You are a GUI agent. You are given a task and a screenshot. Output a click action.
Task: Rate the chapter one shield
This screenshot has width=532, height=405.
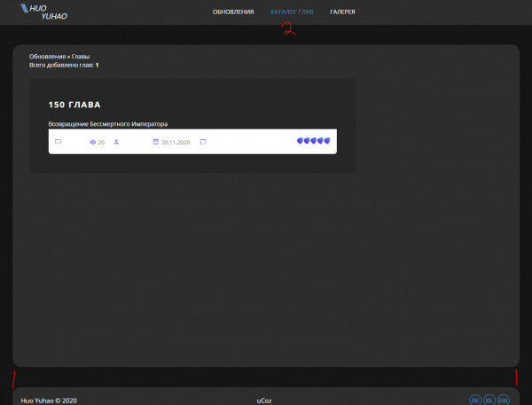point(300,141)
